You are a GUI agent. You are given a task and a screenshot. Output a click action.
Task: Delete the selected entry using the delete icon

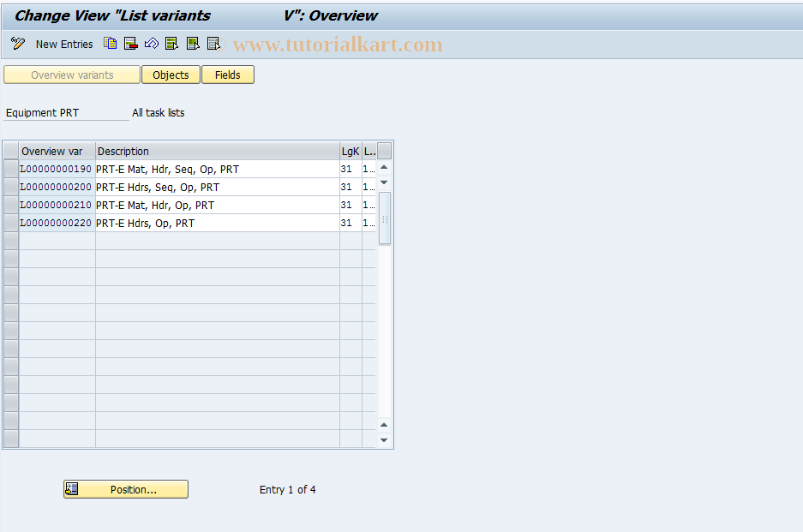130,43
